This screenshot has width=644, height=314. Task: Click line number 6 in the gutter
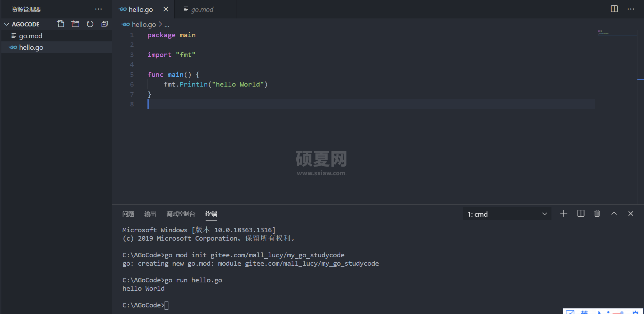tap(132, 84)
